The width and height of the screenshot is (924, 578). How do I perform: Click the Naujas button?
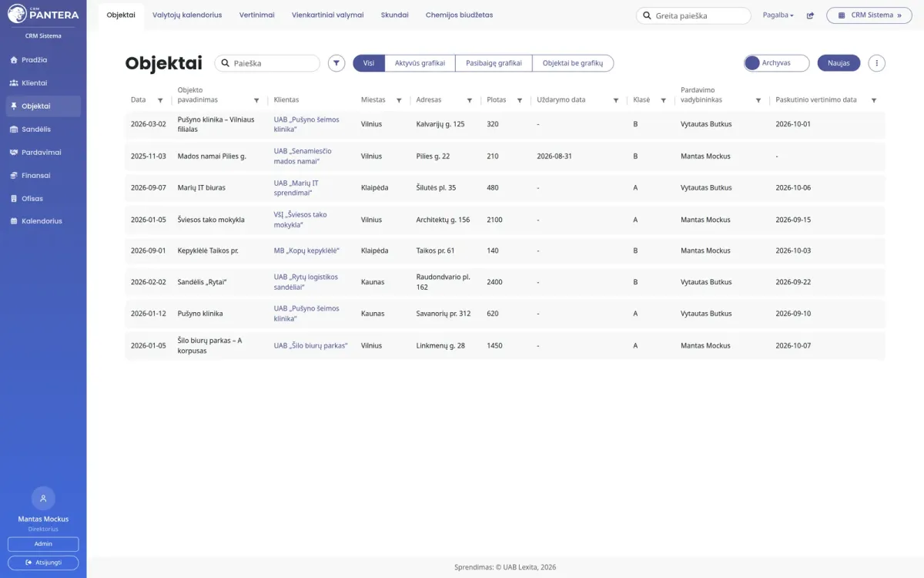coord(839,63)
